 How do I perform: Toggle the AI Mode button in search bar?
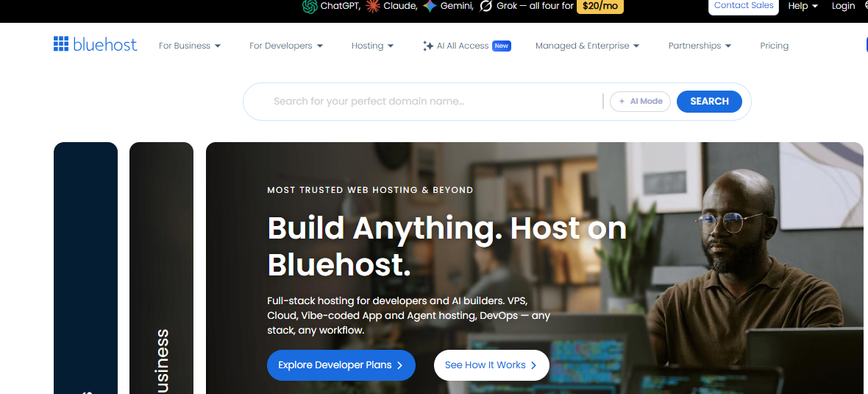641,102
